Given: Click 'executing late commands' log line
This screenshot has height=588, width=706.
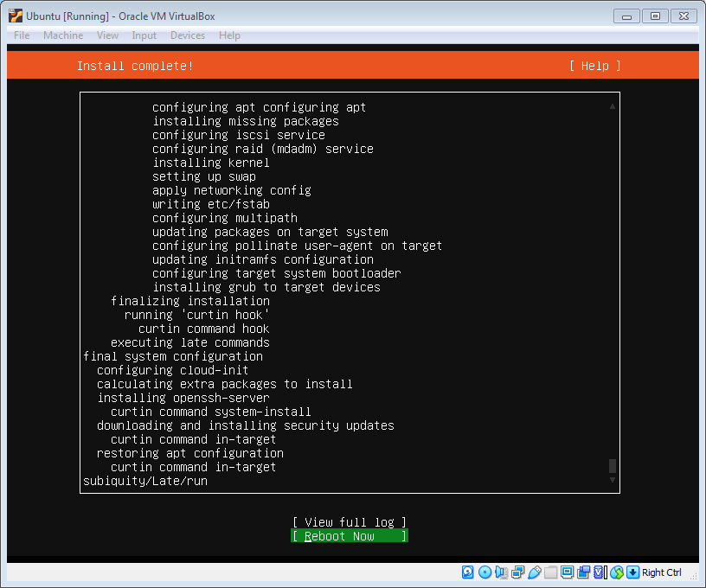Looking at the screenshot, I should (190, 342).
